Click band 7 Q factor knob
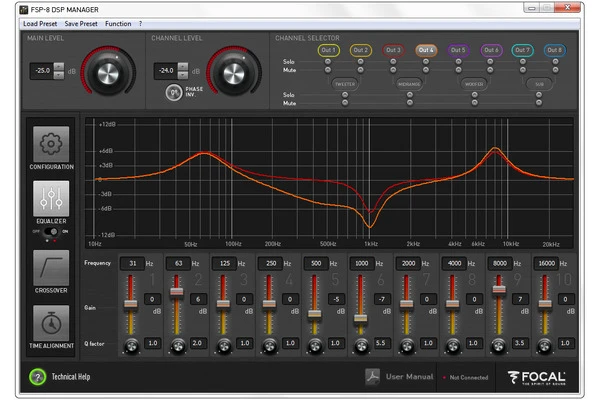600x400 pixels. click(x=407, y=346)
